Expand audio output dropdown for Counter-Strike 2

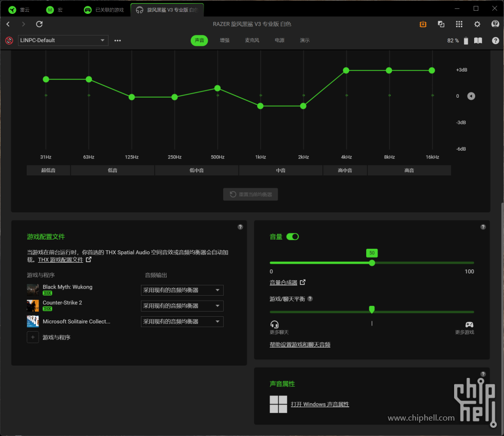(182, 306)
